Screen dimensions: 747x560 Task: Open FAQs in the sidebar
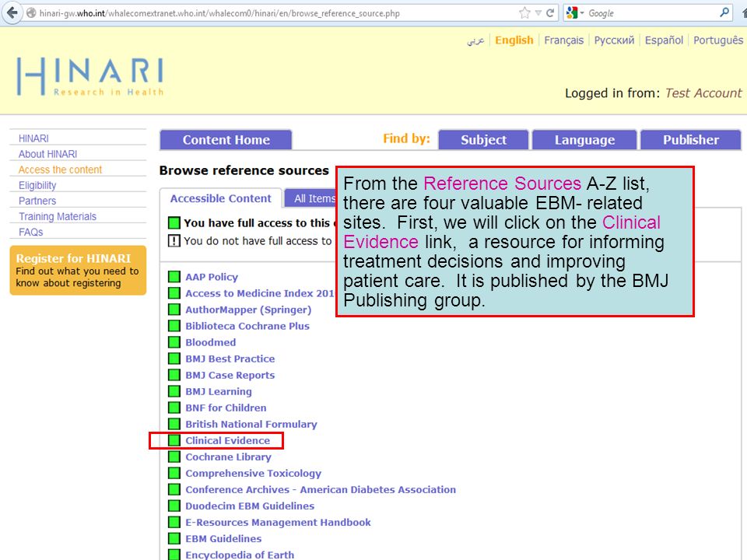[30, 233]
